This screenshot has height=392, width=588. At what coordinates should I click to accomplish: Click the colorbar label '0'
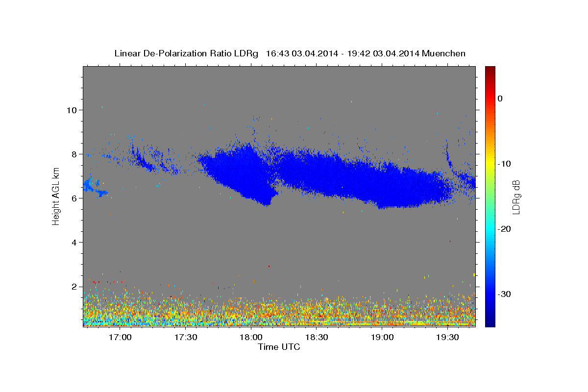tap(500, 98)
